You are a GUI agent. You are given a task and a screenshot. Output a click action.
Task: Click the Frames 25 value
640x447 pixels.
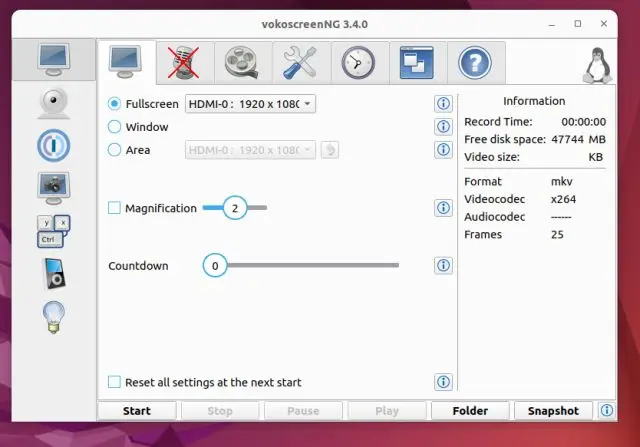coord(557,234)
